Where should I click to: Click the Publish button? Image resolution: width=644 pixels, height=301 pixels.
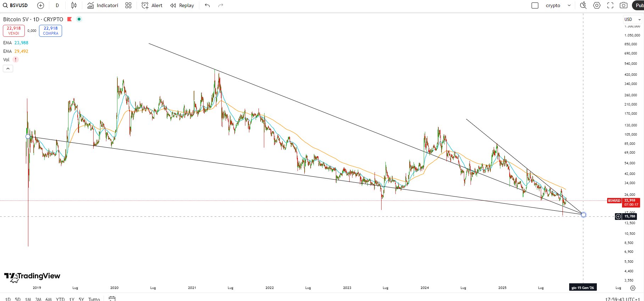(638, 5)
